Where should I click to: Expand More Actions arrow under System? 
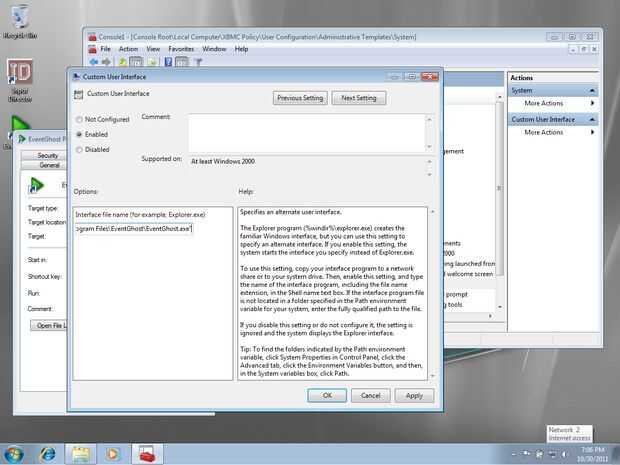(x=592, y=103)
